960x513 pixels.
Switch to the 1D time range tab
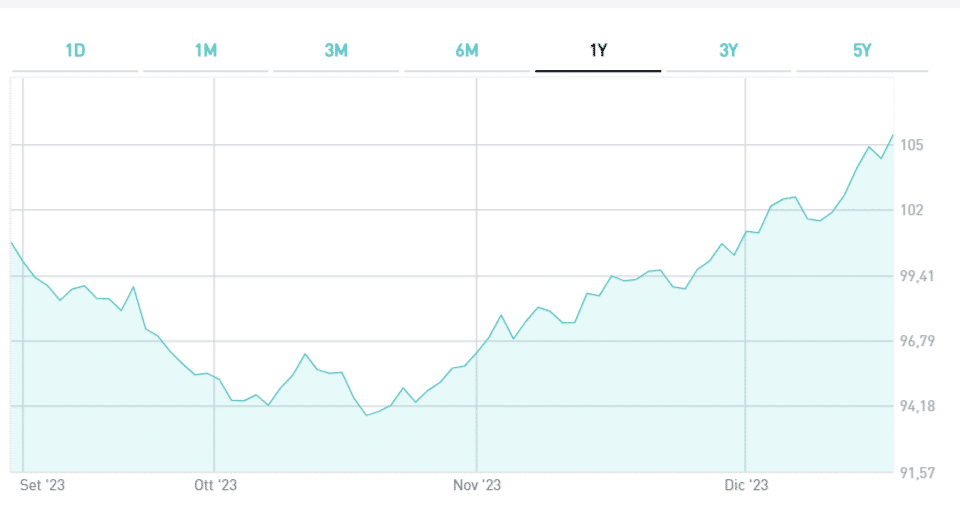(75, 50)
